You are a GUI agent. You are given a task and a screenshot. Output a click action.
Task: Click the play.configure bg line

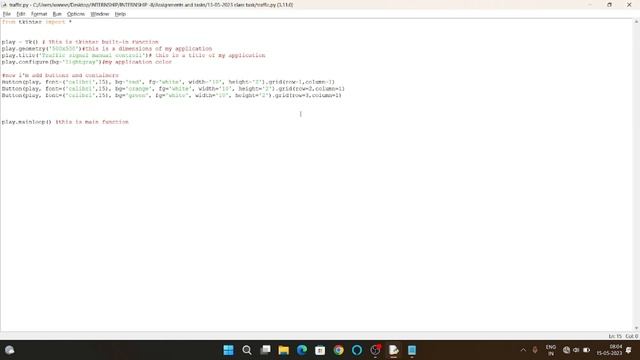point(87,62)
